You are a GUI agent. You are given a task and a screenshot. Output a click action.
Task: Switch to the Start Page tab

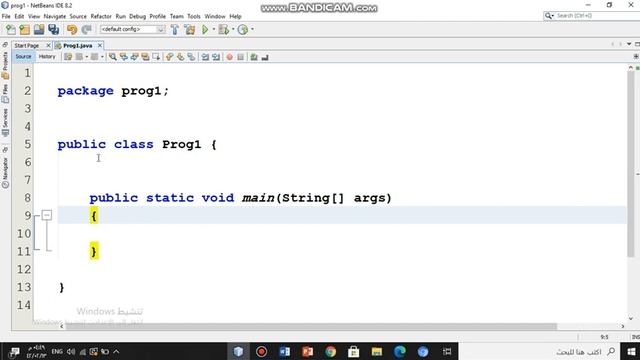coord(27,46)
